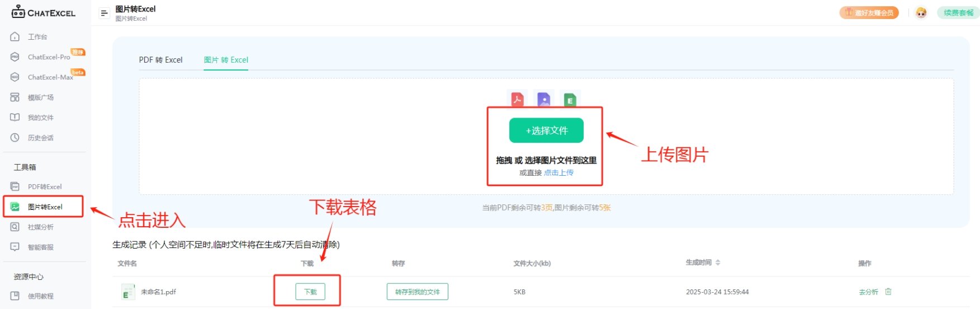The image size is (980, 309).
Task: Click the 工具箱 section label
Action: pos(25,167)
